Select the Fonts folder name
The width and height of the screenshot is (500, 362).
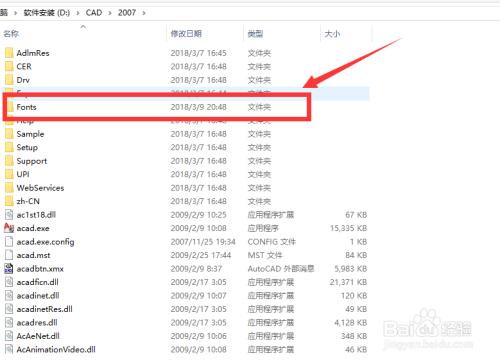26,107
